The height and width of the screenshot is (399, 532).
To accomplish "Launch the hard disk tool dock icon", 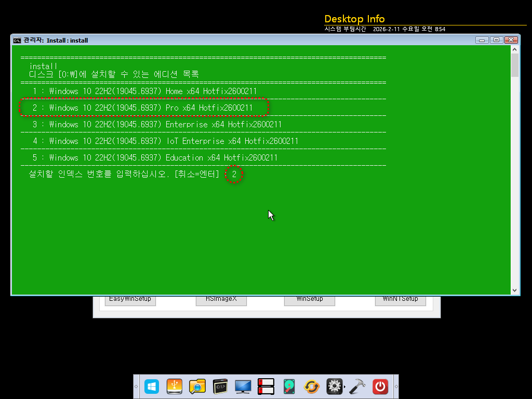I will (x=289, y=387).
